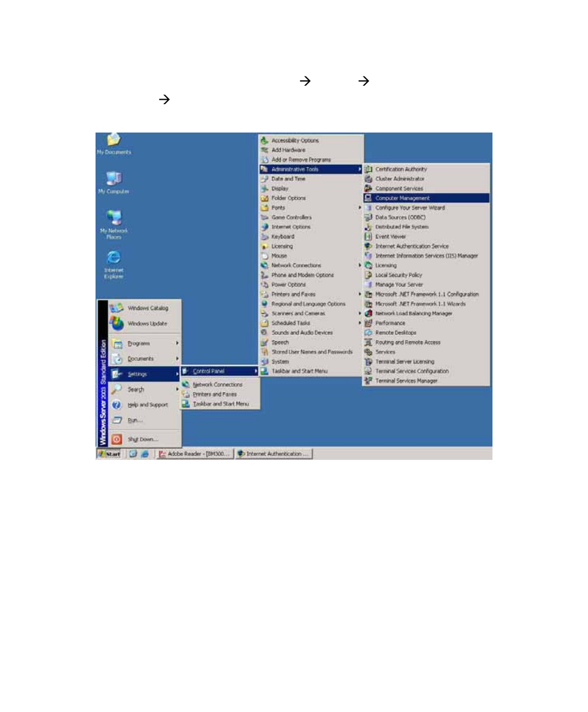
Task: Switch to Internet Authentication taskbar button
Action: 274,454
